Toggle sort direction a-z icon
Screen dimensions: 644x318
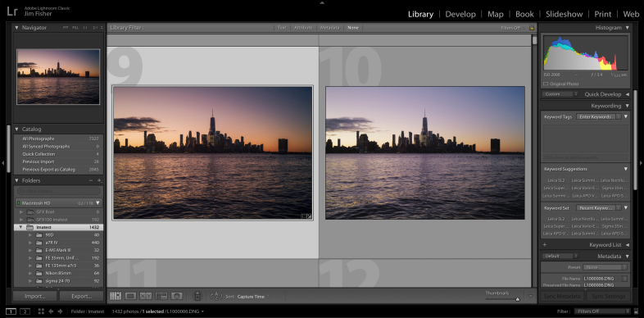215,296
